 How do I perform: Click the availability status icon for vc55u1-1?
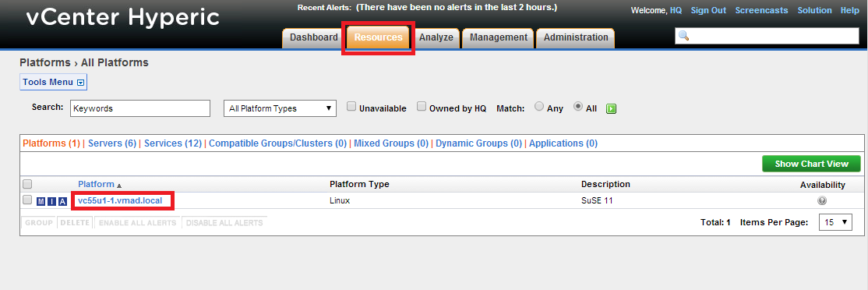point(822,200)
